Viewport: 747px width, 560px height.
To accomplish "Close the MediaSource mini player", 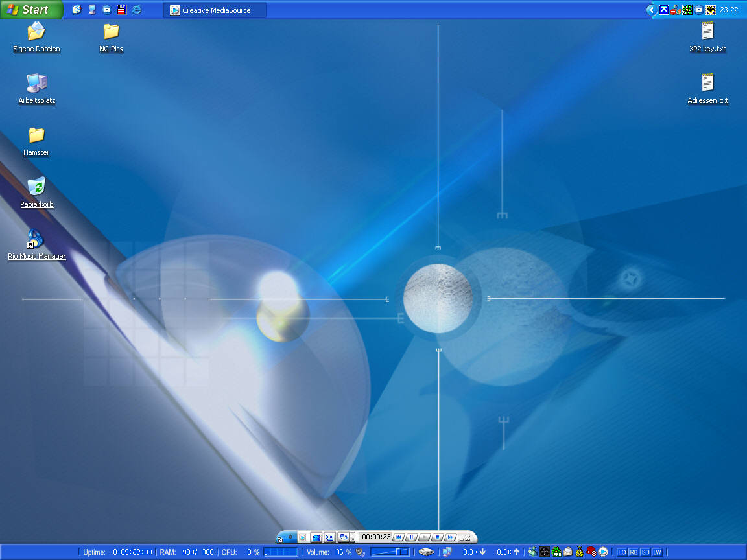I will point(468,537).
